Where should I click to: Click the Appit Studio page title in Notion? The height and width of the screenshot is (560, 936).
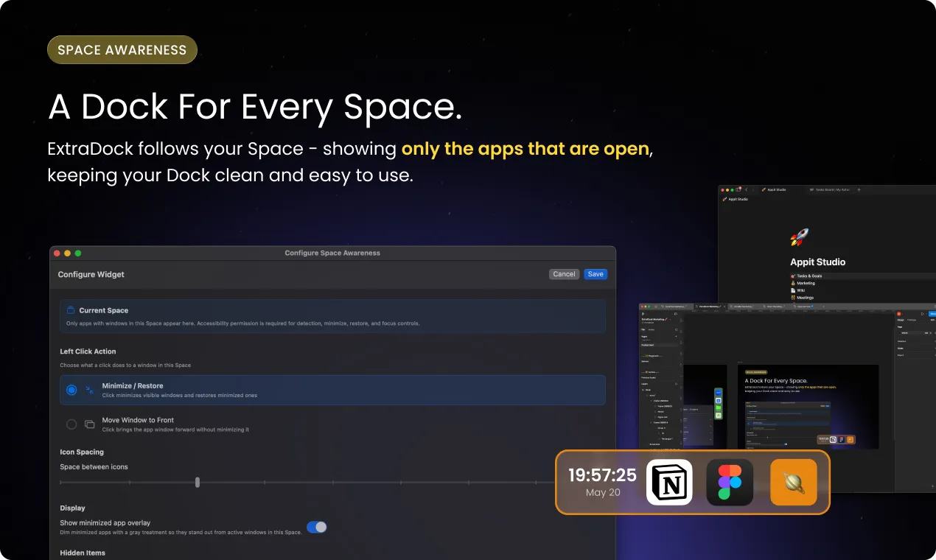click(817, 262)
